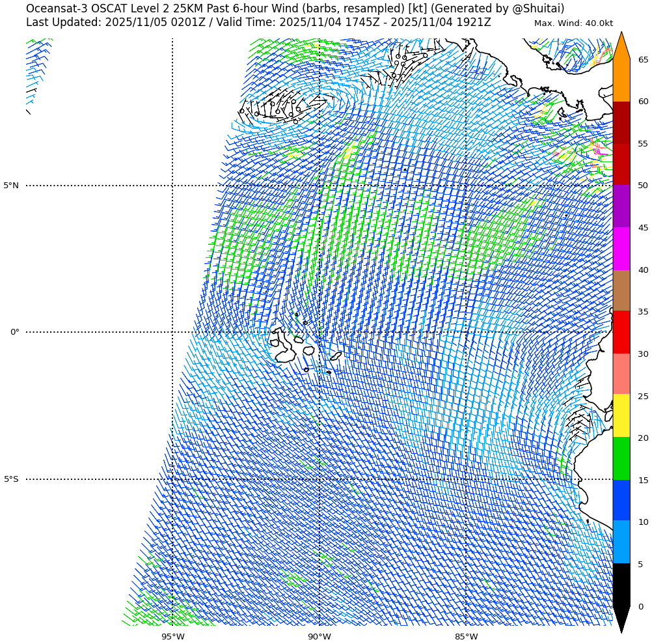Select the purple 45-50 kt color band

621,206
